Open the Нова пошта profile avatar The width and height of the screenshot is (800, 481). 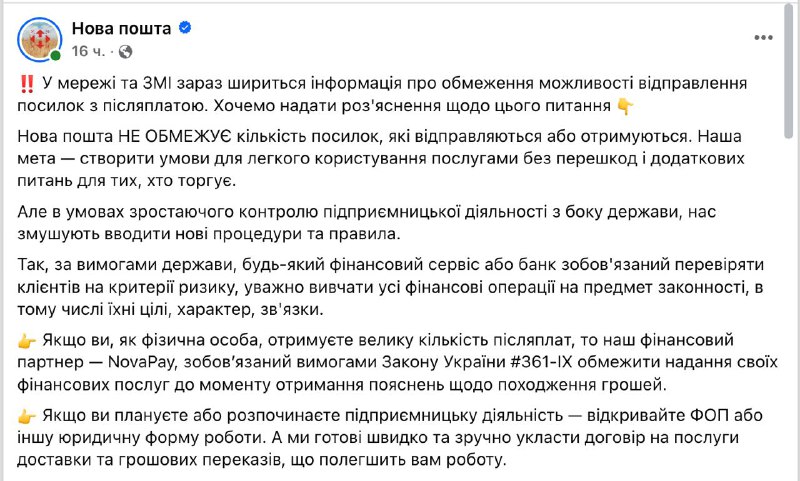(40, 39)
